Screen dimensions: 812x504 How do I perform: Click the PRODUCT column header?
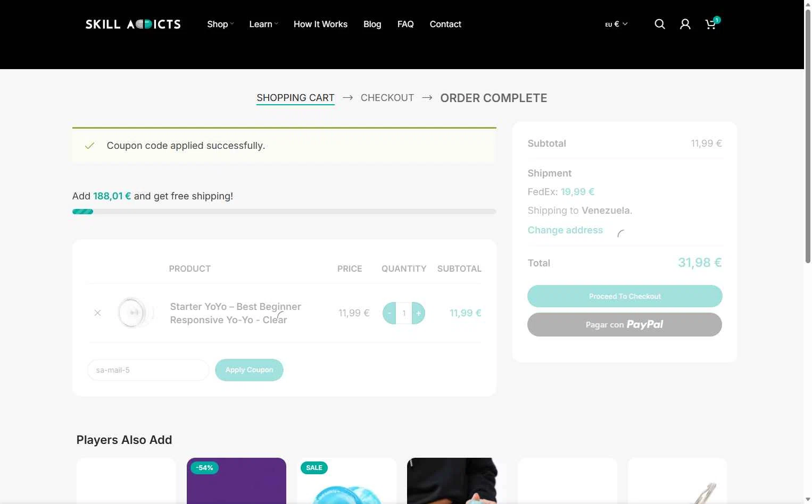(x=190, y=268)
